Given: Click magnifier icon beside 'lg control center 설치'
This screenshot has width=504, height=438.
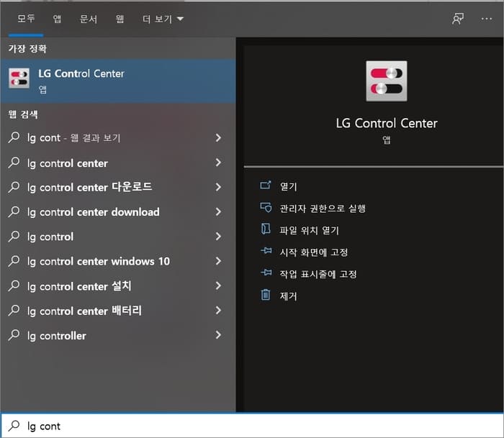Looking at the screenshot, I should (x=14, y=286).
